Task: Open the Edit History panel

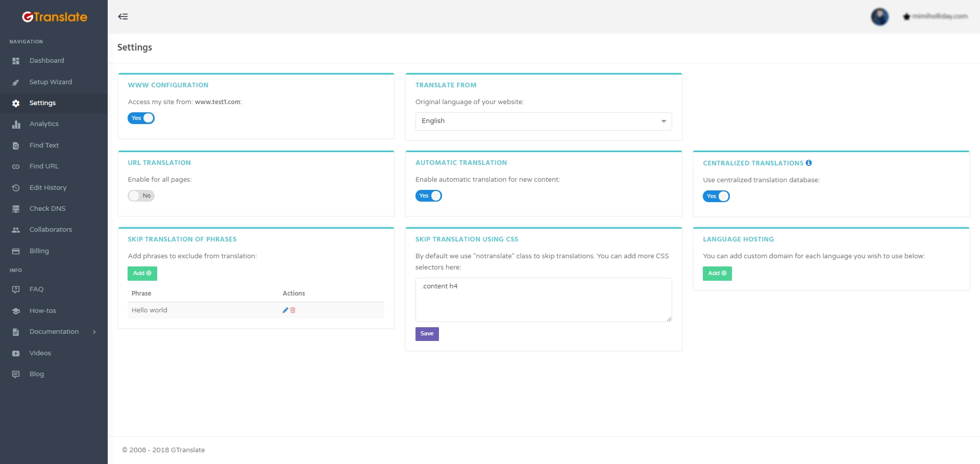Action: [48, 188]
